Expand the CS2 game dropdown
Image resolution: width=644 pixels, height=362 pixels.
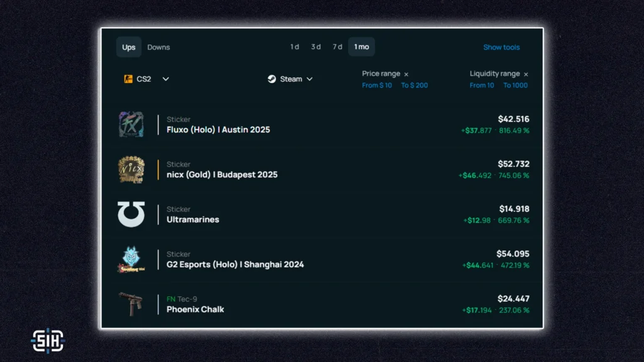point(165,79)
